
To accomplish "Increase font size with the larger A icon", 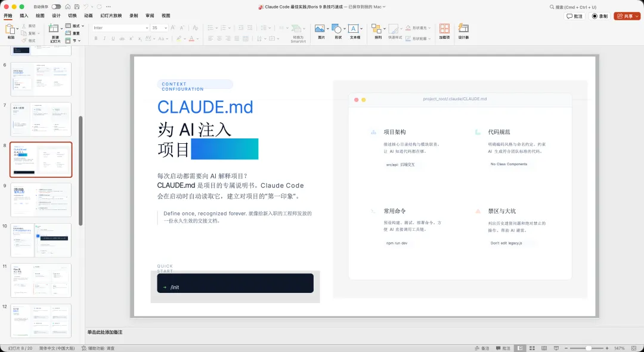I will [x=173, y=27].
